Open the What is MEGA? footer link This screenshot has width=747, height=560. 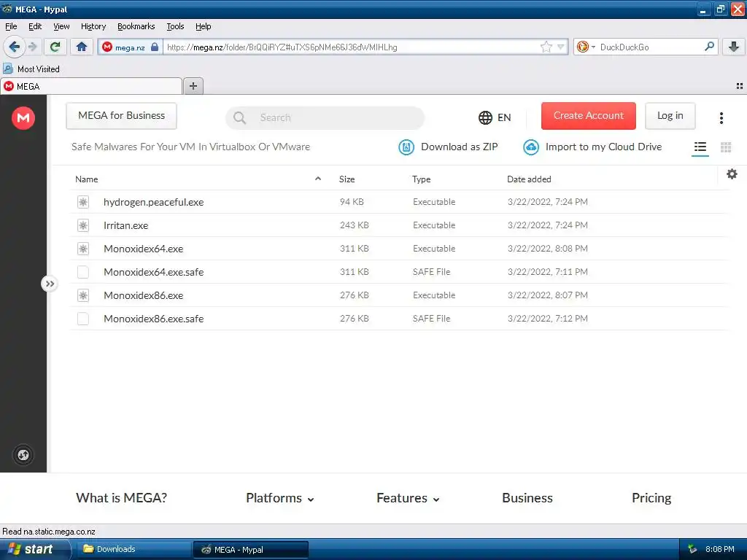coord(122,498)
